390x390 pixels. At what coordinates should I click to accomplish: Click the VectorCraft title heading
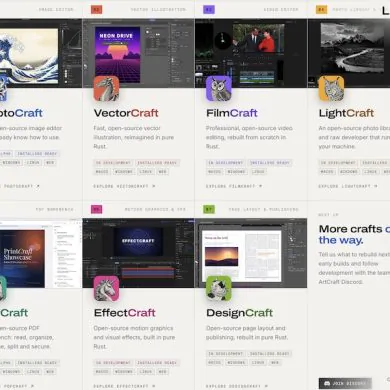coord(126,113)
